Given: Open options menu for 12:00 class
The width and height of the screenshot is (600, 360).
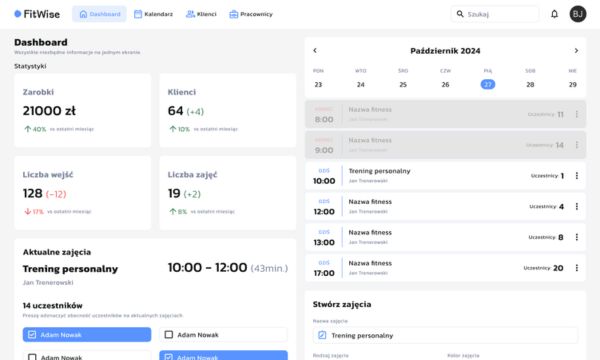Looking at the screenshot, I should (577, 207).
